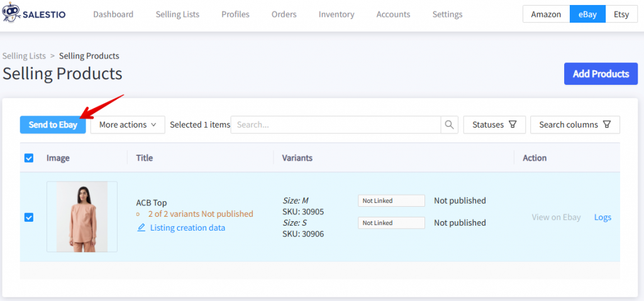Click the Statuses filter funnel icon
644x301 pixels.
[513, 124]
